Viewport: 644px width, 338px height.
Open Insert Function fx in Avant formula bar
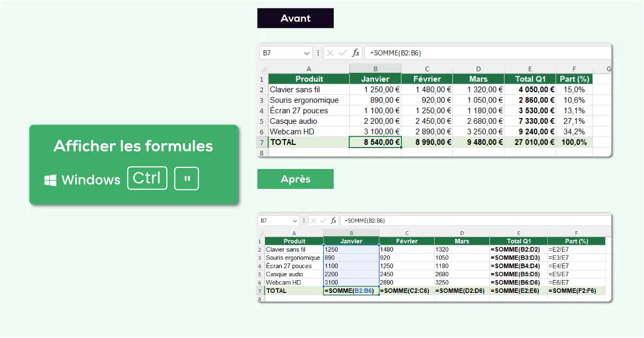pos(356,53)
